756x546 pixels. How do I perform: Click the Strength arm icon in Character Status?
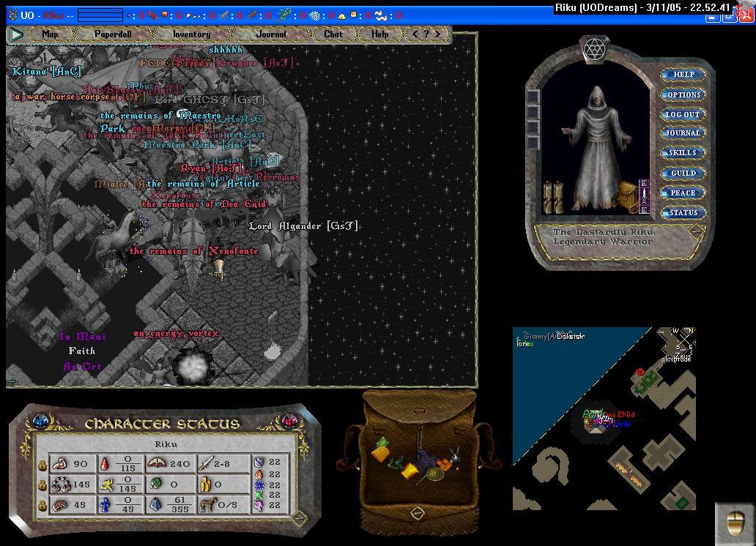(x=60, y=463)
